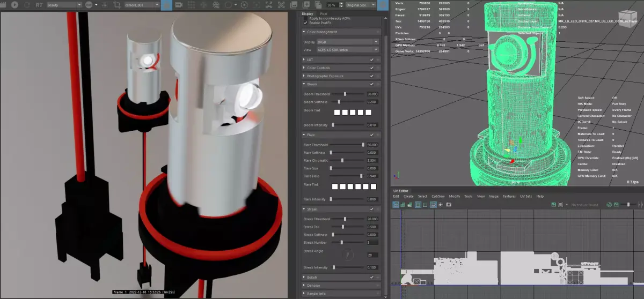
Task: Open the Cut/Sew menu in UV Editor
Action: [438, 197]
